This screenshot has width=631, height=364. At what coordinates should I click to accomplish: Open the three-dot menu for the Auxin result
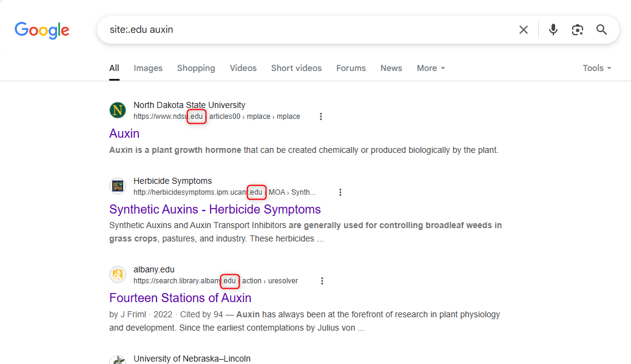coord(321,116)
